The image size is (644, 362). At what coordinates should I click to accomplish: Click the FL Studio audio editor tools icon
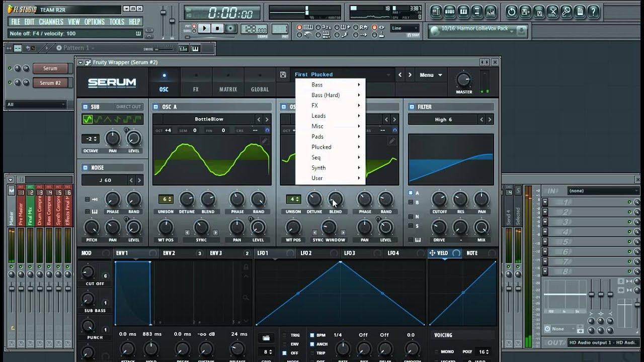click(552, 11)
